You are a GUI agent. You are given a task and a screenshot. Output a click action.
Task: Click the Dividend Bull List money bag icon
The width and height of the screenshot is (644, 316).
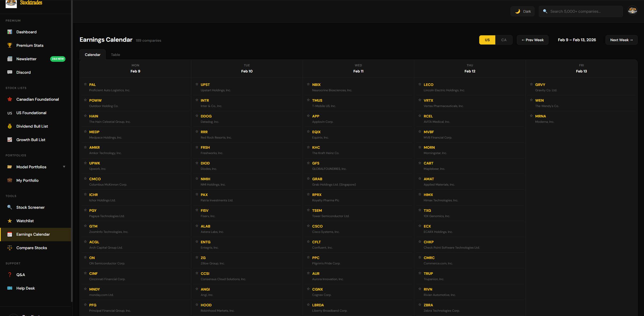coord(10,126)
